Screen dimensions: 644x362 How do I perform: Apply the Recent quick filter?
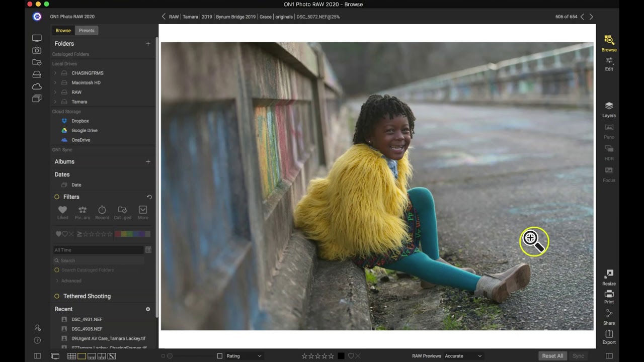click(102, 213)
